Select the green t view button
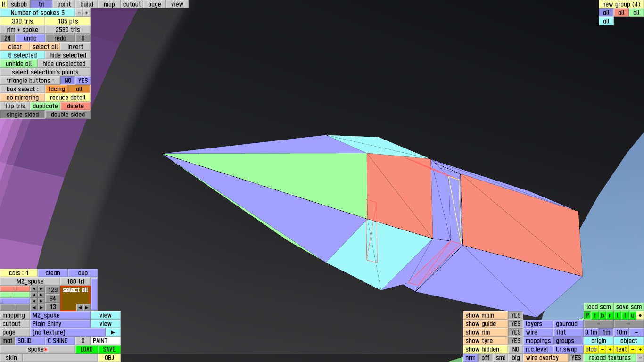Image resolution: width=644 pixels, height=362 pixels. pos(625,315)
